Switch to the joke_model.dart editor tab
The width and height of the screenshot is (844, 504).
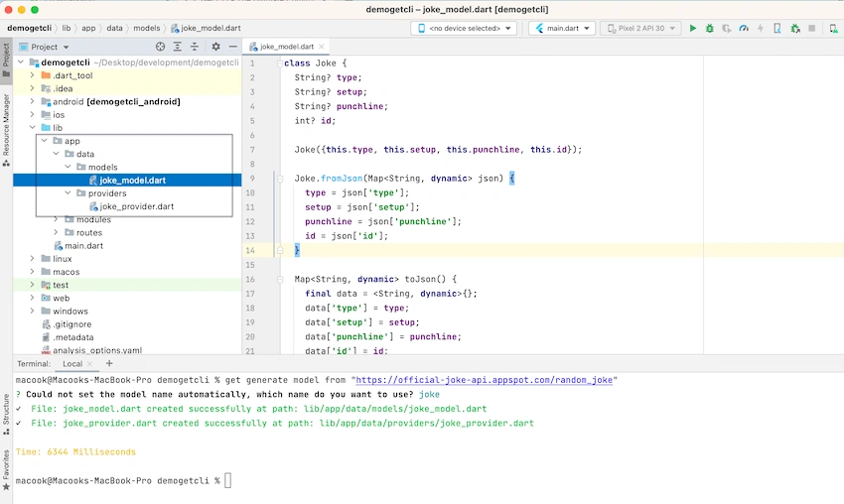coord(287,47)
